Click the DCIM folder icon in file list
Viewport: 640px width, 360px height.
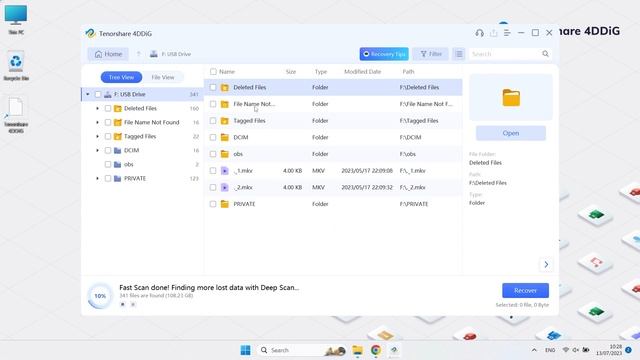(x=224, y=138)
